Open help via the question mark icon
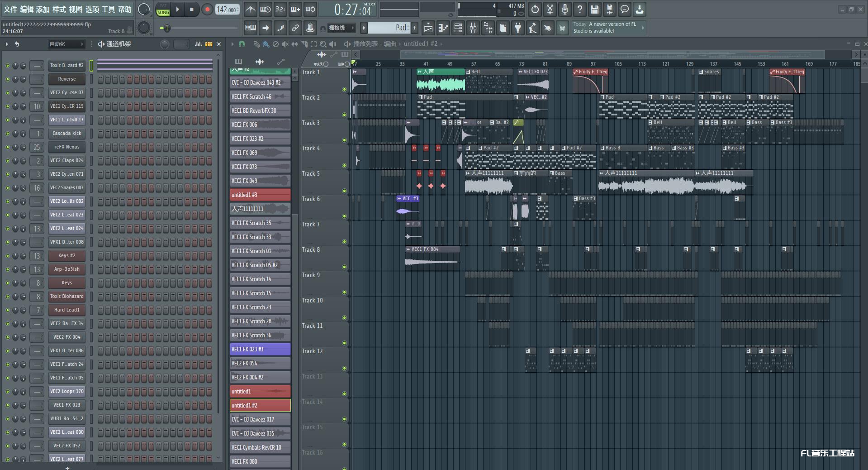 click(x=579, y=9)
